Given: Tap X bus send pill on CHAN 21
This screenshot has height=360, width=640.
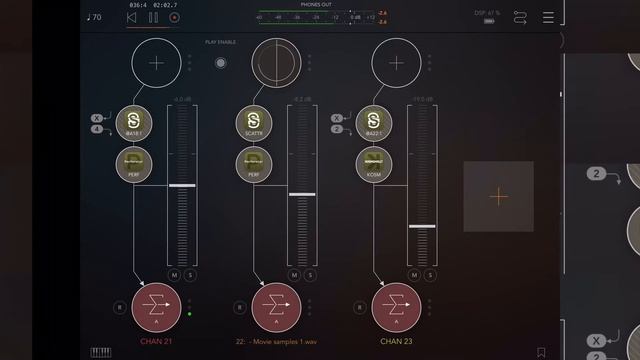Looking at the screenshot, I should [97, 118].
